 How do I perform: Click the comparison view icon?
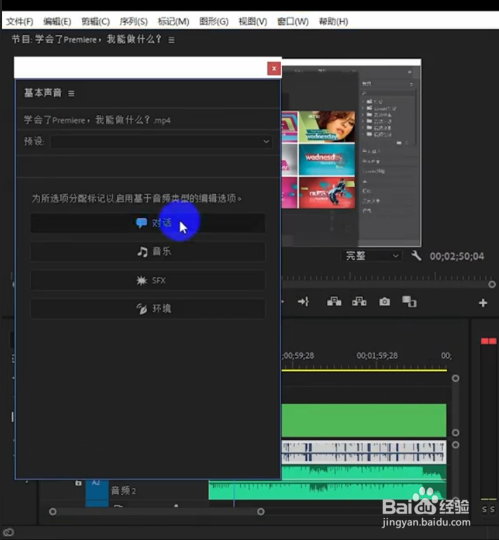409,302
